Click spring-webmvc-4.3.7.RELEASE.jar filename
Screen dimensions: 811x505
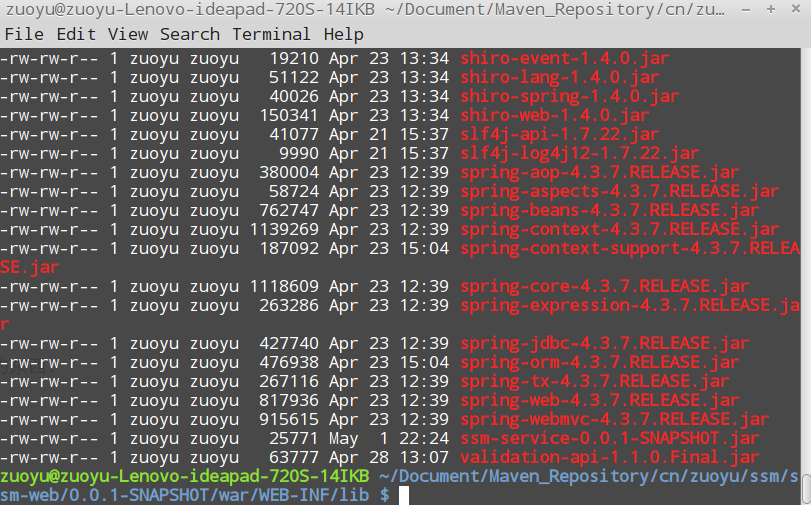614,420
